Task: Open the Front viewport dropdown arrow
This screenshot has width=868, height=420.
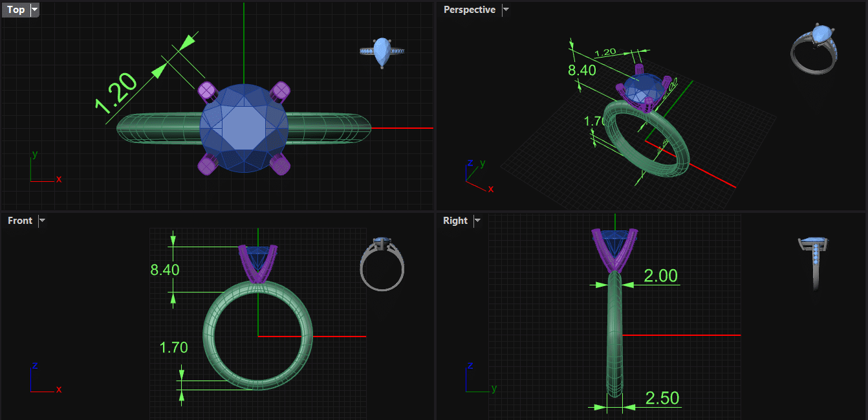Action: [x=42, y=221]
